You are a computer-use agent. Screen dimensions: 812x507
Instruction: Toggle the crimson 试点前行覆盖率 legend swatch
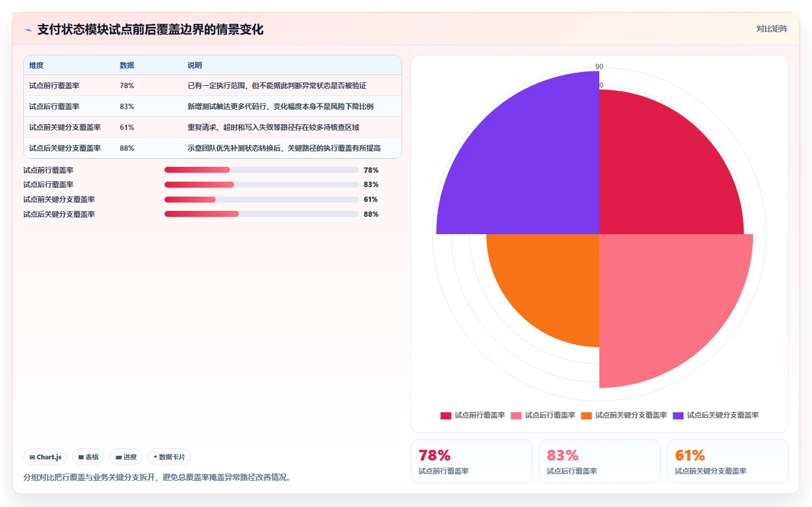pyautogui.click(x=446, y=416)
